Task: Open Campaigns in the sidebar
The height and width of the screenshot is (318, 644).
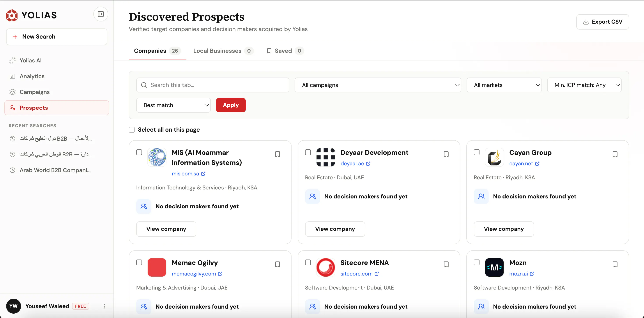Action: coord(57,92)
